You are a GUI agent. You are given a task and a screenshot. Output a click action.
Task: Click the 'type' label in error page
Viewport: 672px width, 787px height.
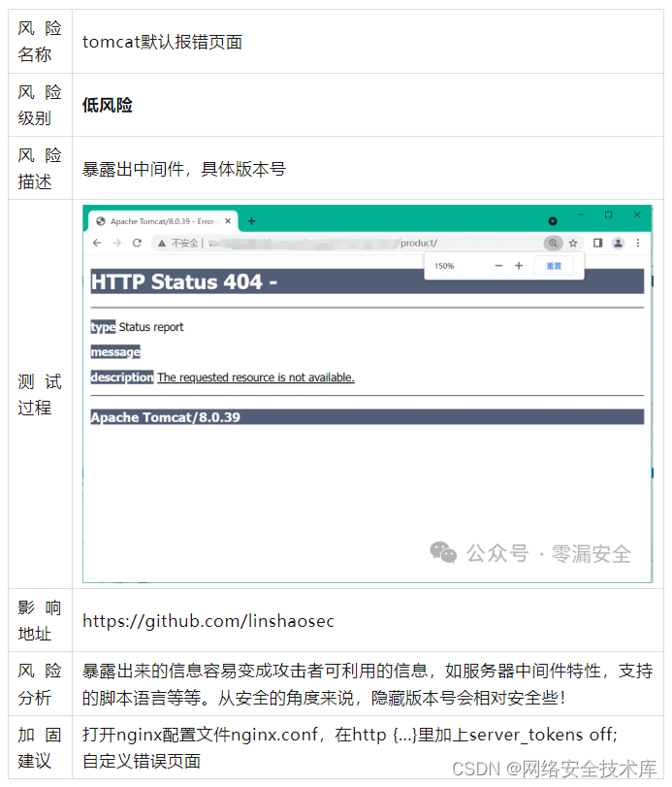(x=103, y=327)
